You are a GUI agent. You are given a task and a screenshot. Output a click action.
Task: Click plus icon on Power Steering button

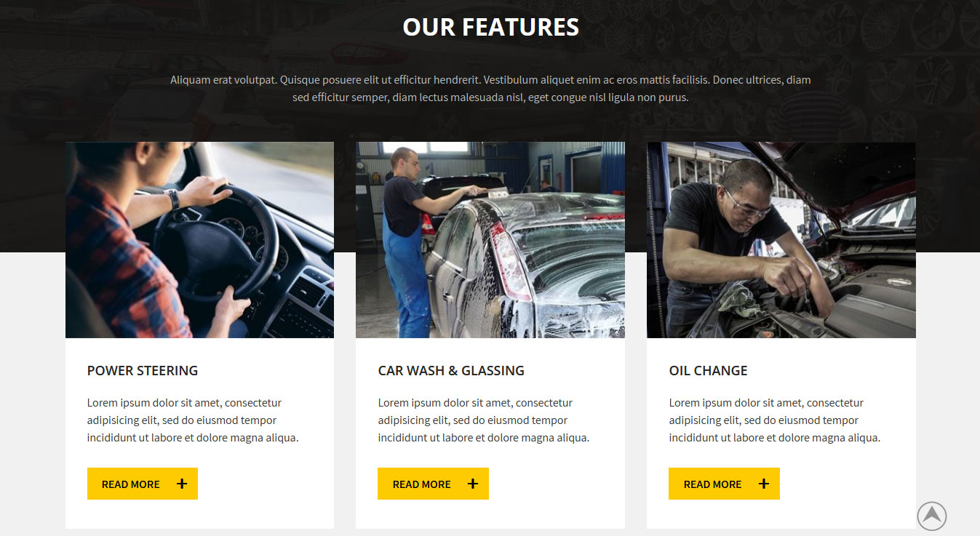(182, 484)
